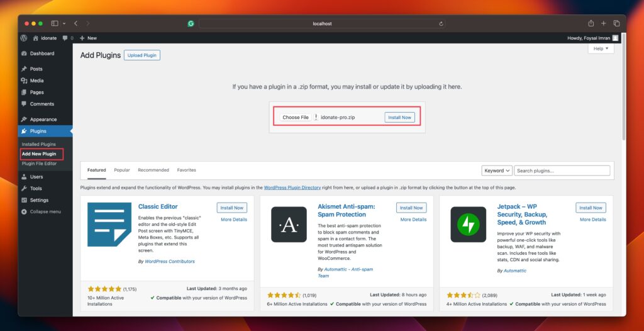This screenshot has width=644, height=331.
Task: Reload the page with refresh icon
Action: pos(441,24)
